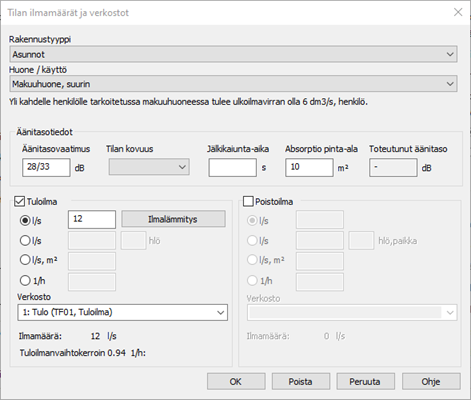
Task: Close the Tilan ilmamäärät ja verkostot dialog
Action: [458, 12]
